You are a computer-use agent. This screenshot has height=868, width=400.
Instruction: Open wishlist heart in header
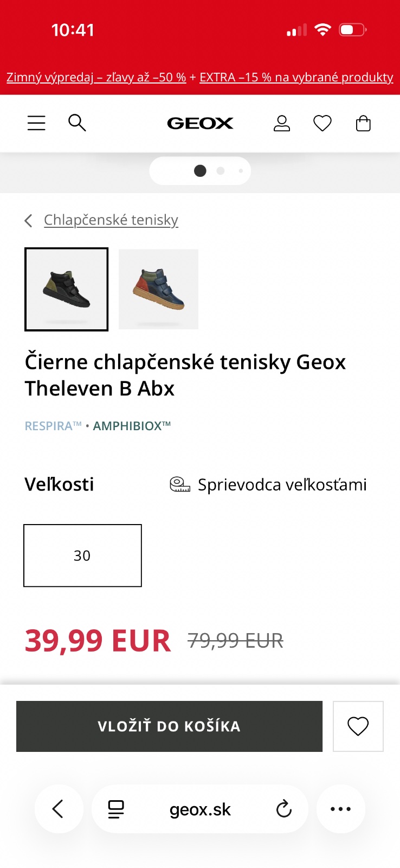tap(322, 124)
